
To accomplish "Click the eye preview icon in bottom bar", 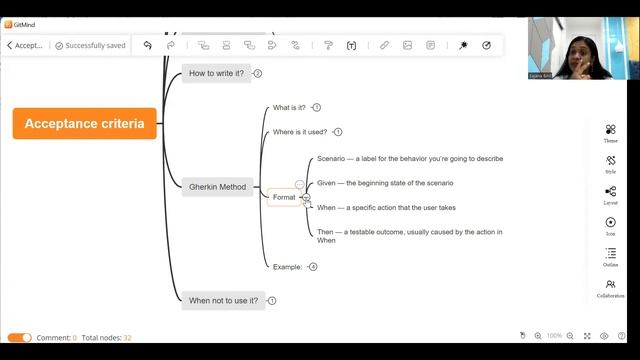I will pyautogui.click(x=604, y=336).
